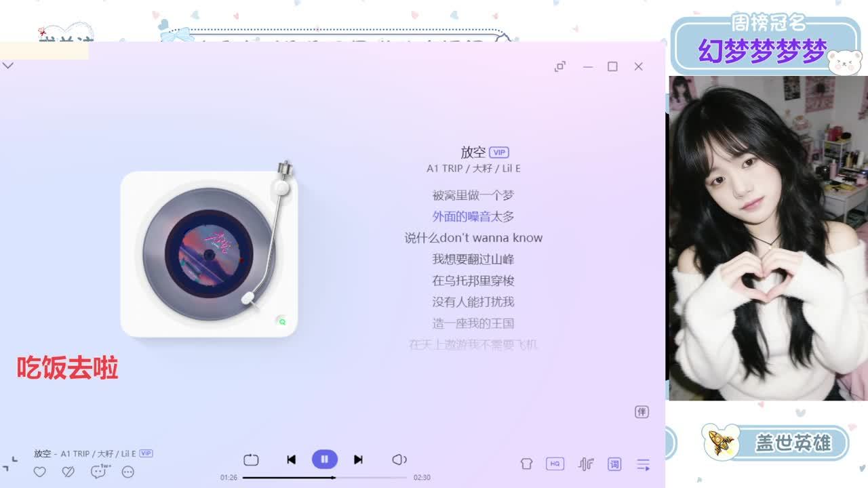Jump to lyric 说什么don't wanna know
The width and height of the screenshot is (868, 488).
point(473,238)
